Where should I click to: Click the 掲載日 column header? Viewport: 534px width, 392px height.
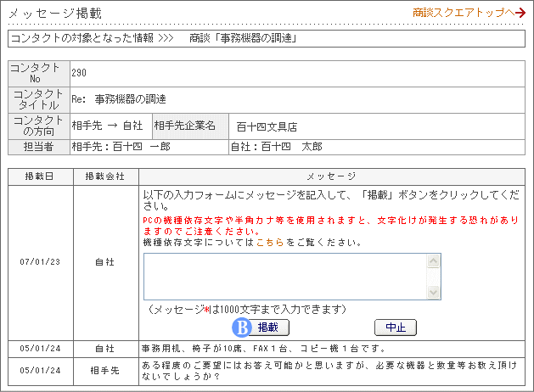click(40, 176)
